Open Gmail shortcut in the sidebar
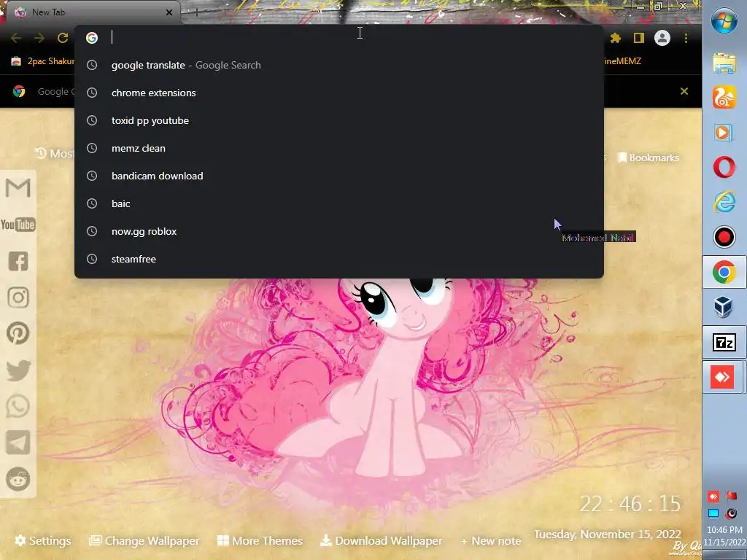747x560 pixels. tap(18, 188)
